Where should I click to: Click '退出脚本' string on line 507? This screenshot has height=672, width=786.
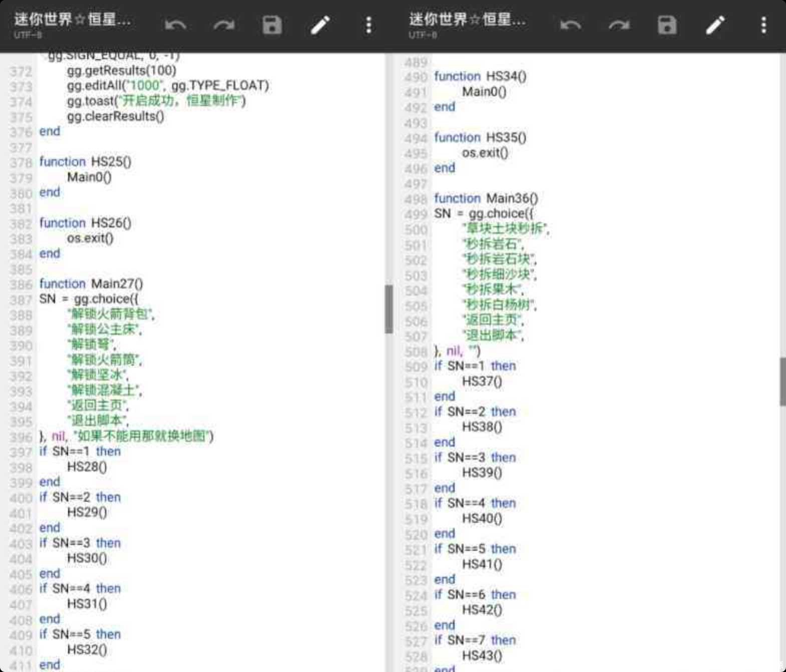(x=493, y=335)
